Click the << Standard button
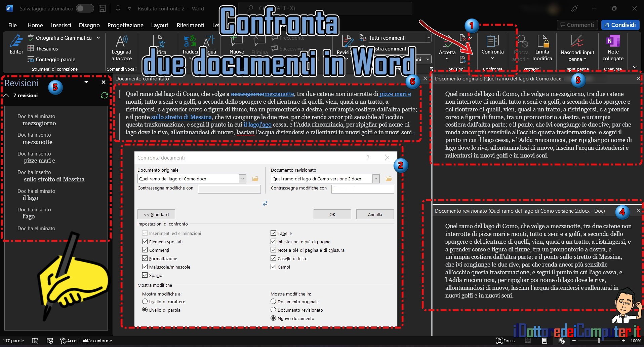 156,214
